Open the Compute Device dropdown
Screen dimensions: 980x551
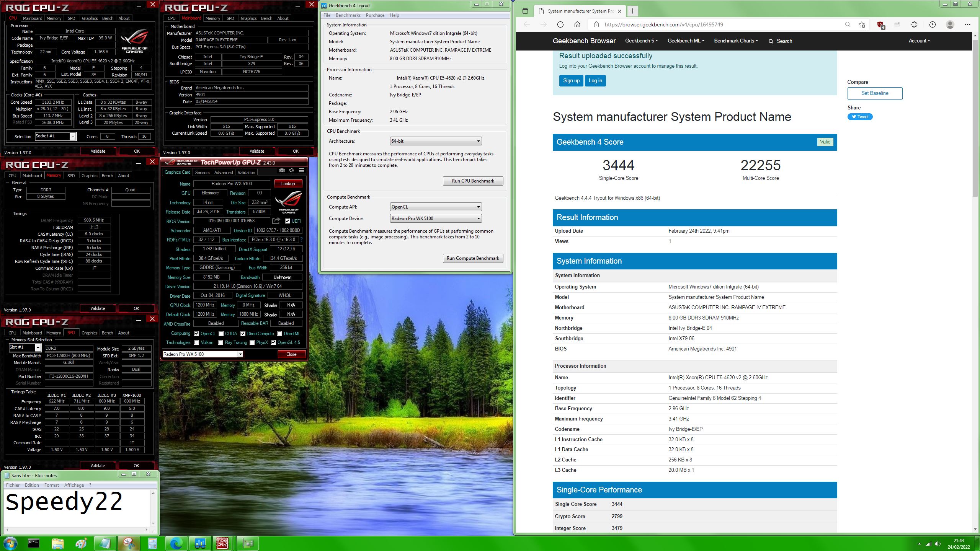(x=436, y=218)
